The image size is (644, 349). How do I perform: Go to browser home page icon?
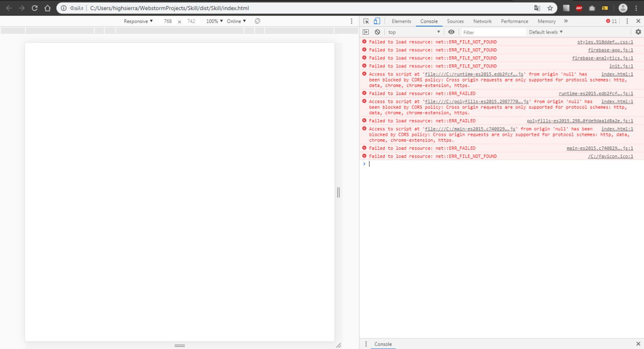pos(47,8)
